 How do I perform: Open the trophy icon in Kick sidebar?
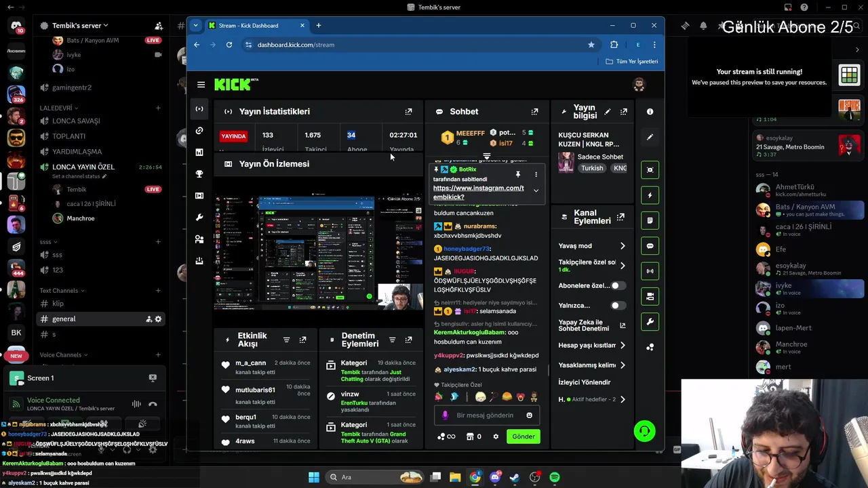tap(199, 174)
